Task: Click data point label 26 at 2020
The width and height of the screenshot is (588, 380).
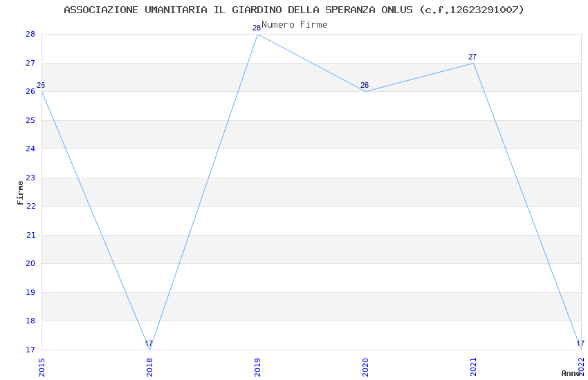Action: [365, 86]
